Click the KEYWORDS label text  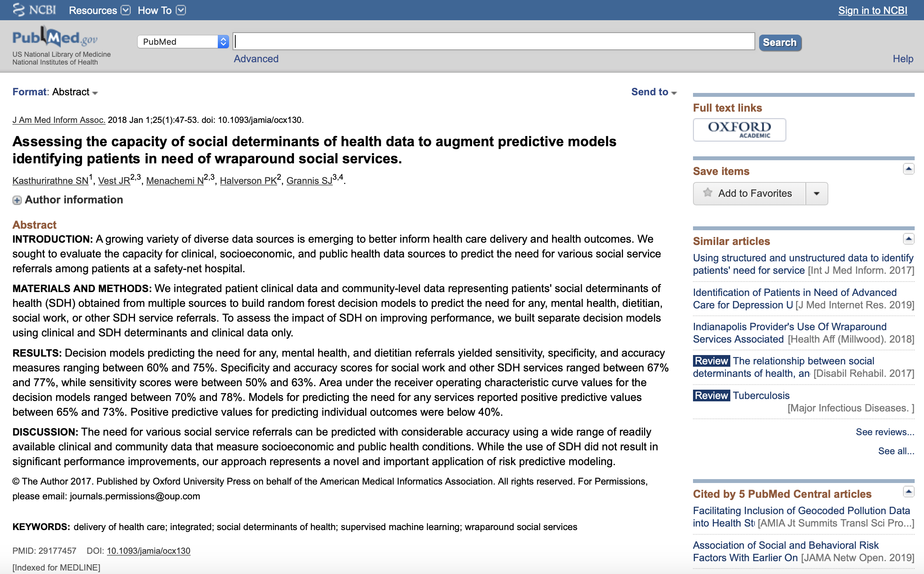[41, 527]
